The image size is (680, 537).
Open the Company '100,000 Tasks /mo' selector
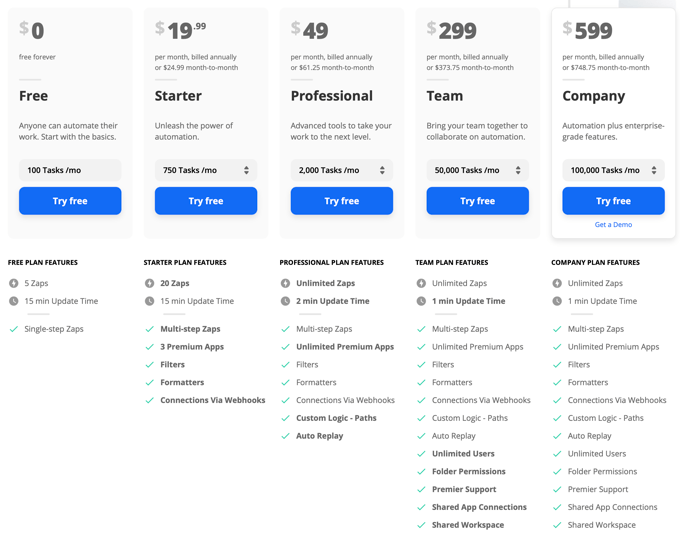(613, 170)
